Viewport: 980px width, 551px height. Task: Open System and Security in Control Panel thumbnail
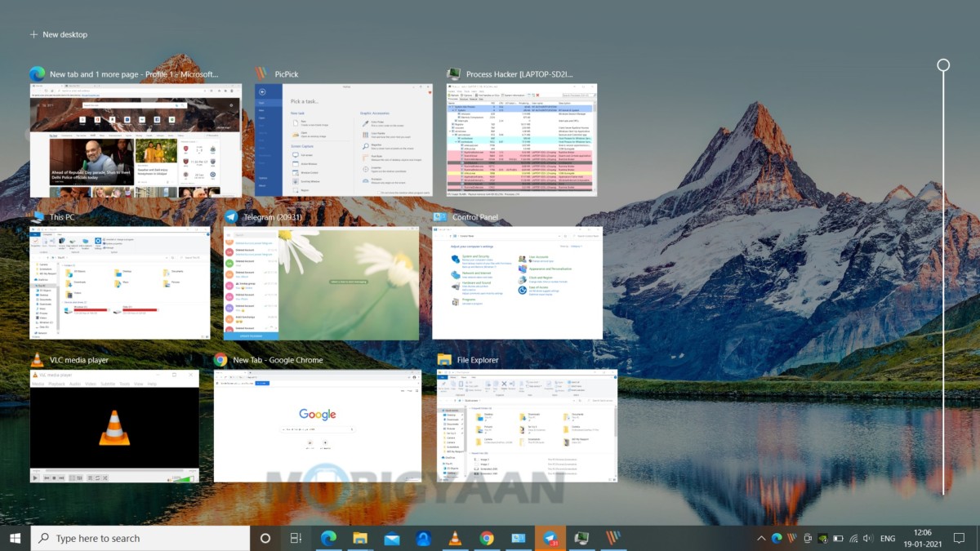pyautogui.click(x=476, y=258)
